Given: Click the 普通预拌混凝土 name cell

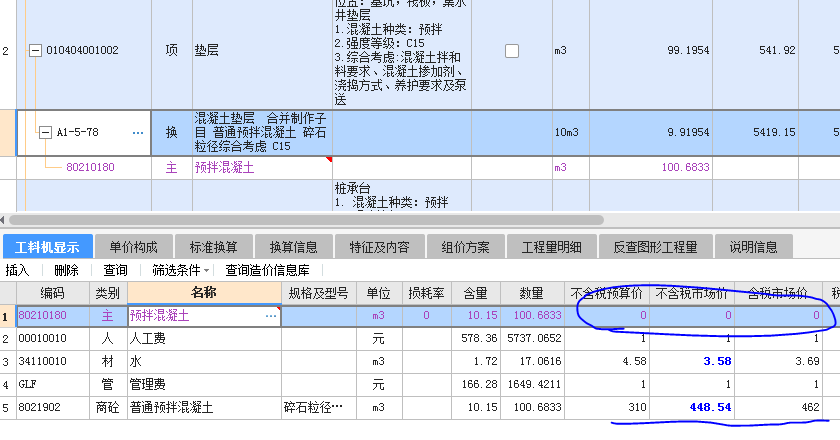Looking at the screenshot, I should coord(204,408).
